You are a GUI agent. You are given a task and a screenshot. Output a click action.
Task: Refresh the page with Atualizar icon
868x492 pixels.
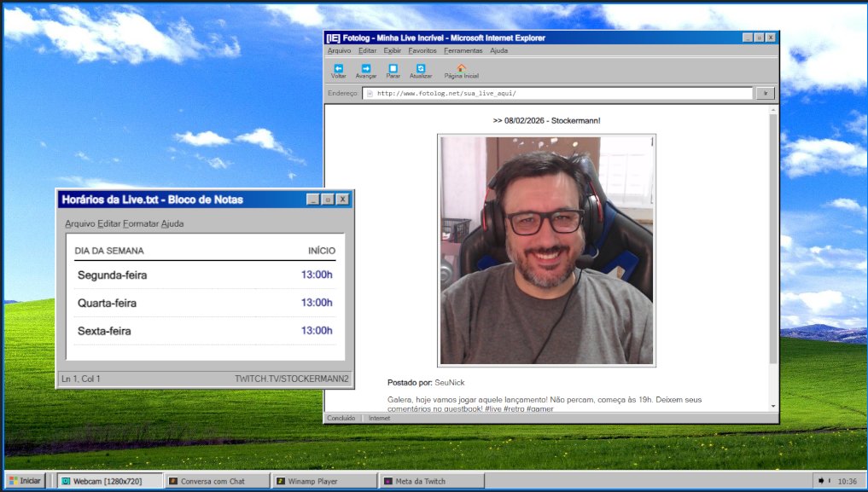tap(421, 68)
